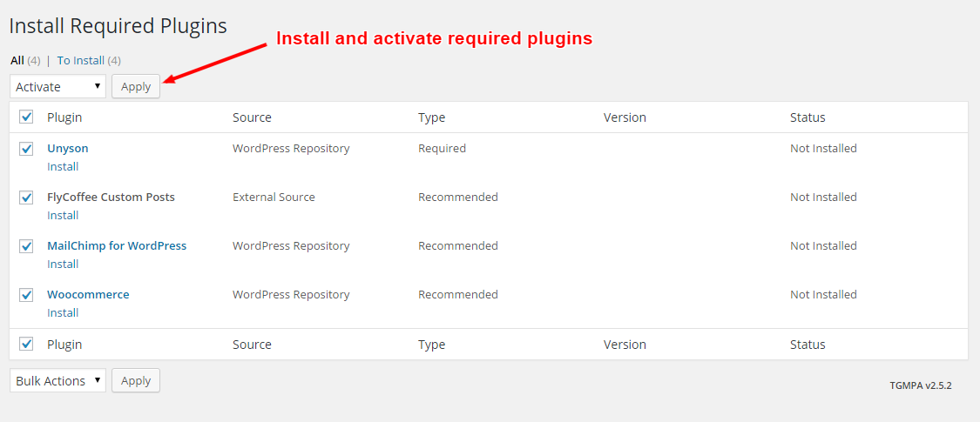Screen dimensions: 980x422
Task: Switch to the All plugins filter
Action: coord(17,60)
